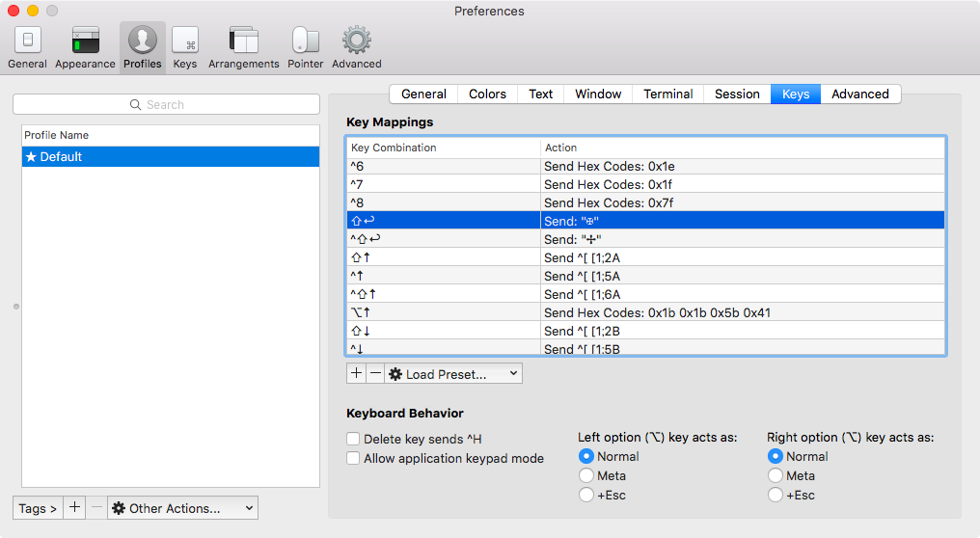
Task: Select the Shift-Return mapping row
Action: pos(645,221)
